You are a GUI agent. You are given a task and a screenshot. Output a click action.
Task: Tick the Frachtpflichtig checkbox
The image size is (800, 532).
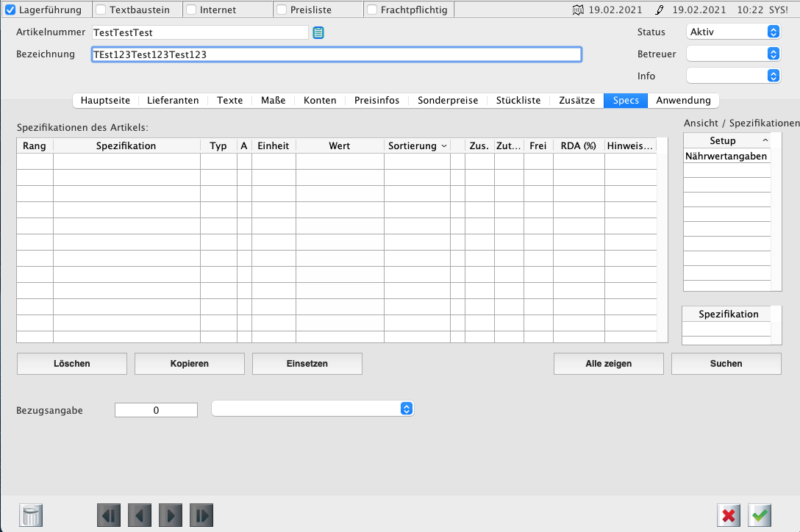[372, 10]
